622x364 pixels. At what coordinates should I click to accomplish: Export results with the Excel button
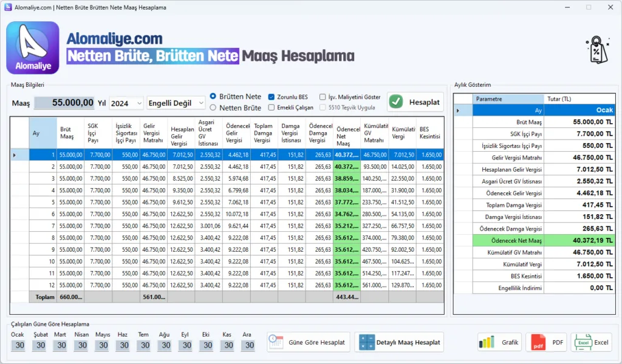[591, 342]
